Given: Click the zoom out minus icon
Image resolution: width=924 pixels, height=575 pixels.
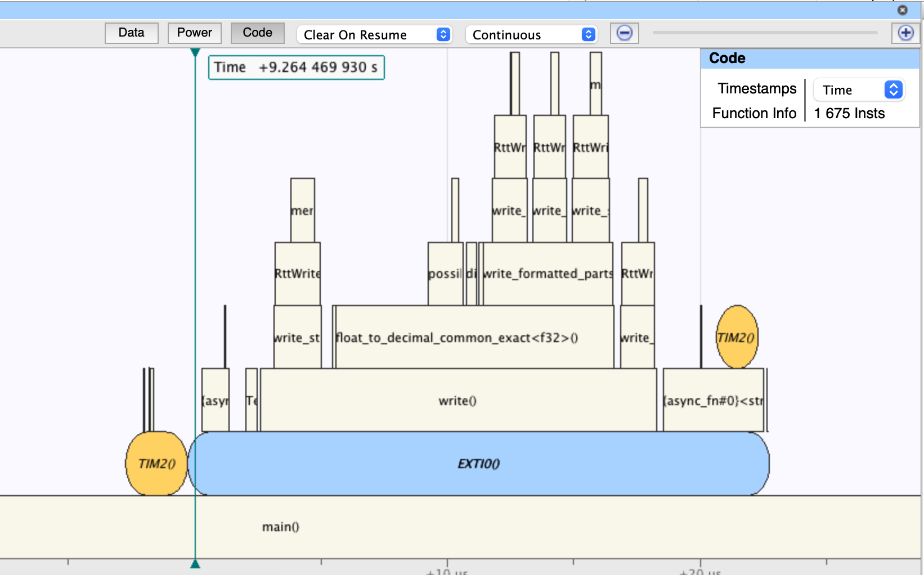Looking at the screenshot, I should 624,33.
